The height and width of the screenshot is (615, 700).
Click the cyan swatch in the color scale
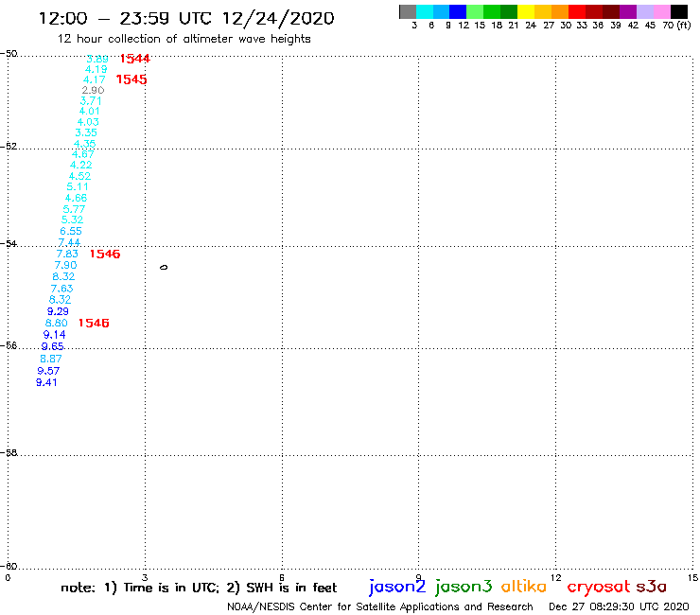click(425, 11)
